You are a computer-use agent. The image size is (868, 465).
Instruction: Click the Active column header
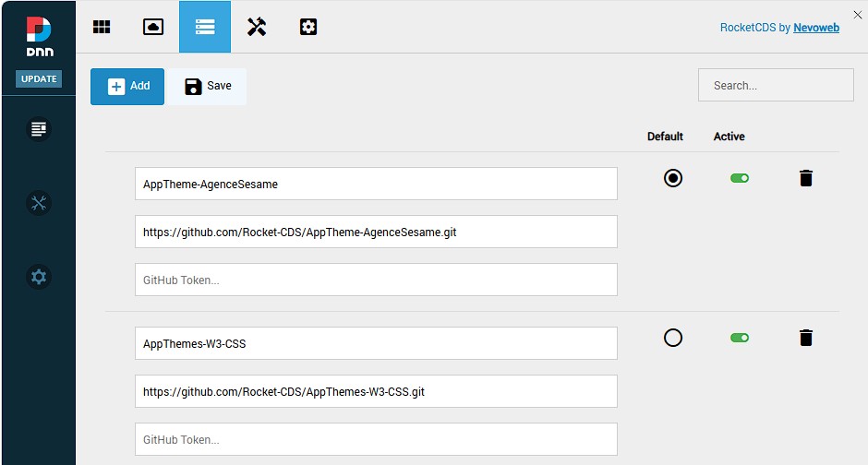click(729, 137)
